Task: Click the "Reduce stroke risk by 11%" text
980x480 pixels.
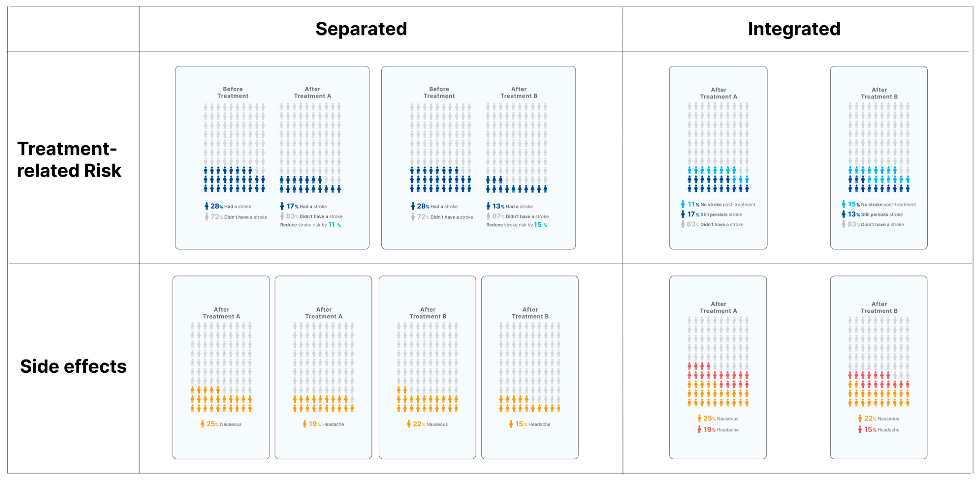Action: pos(310,225)
